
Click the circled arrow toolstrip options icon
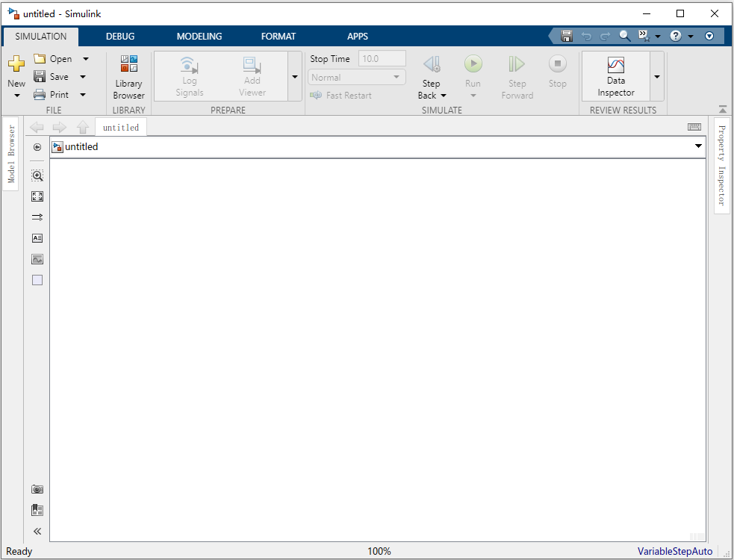[x=709, y=36]
